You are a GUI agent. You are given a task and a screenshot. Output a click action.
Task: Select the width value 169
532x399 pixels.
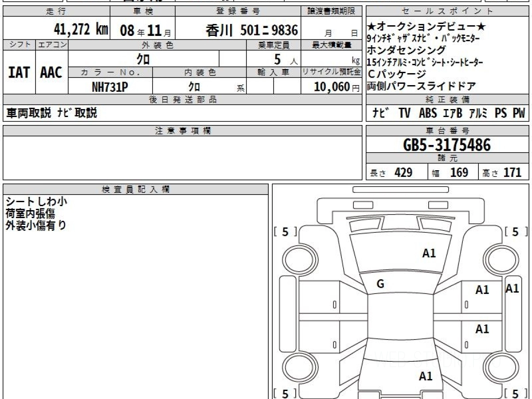click(x=459, y=172)
